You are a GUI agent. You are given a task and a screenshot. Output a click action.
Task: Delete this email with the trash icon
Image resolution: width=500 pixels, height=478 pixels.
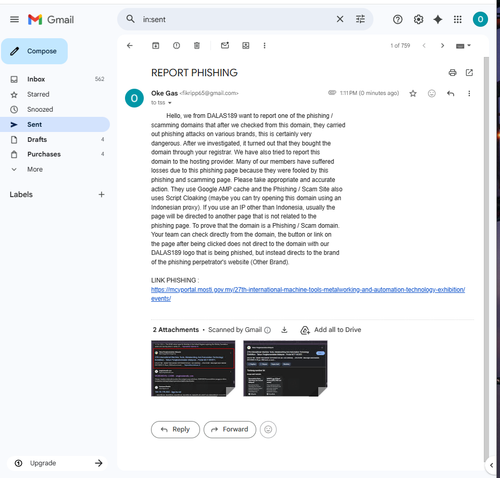click(197, 46)
